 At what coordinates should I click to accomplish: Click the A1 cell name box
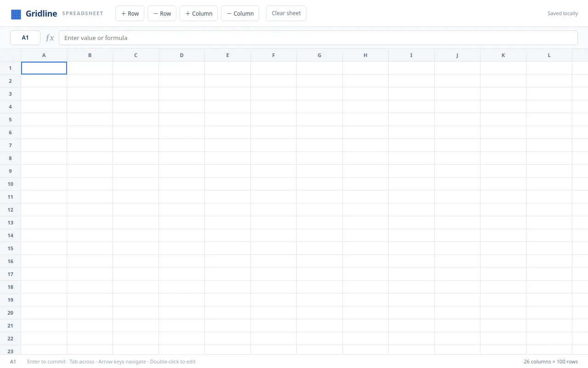(25, 38)
